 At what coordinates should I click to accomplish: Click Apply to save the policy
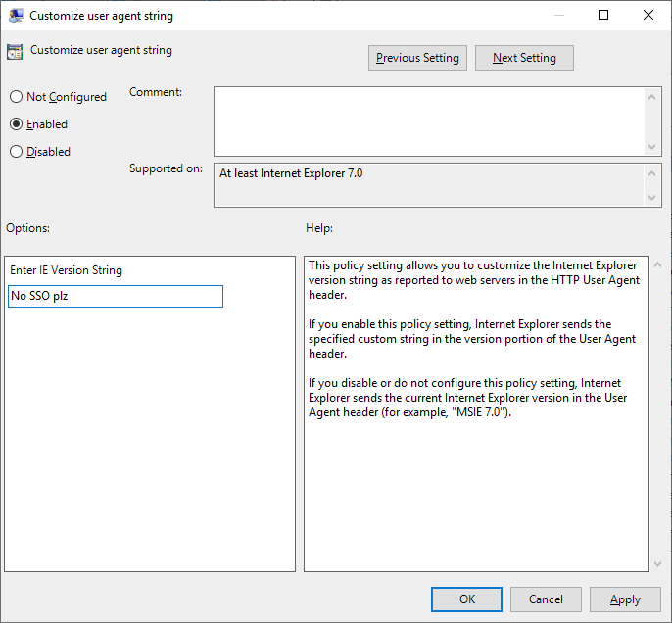(625, 599)
